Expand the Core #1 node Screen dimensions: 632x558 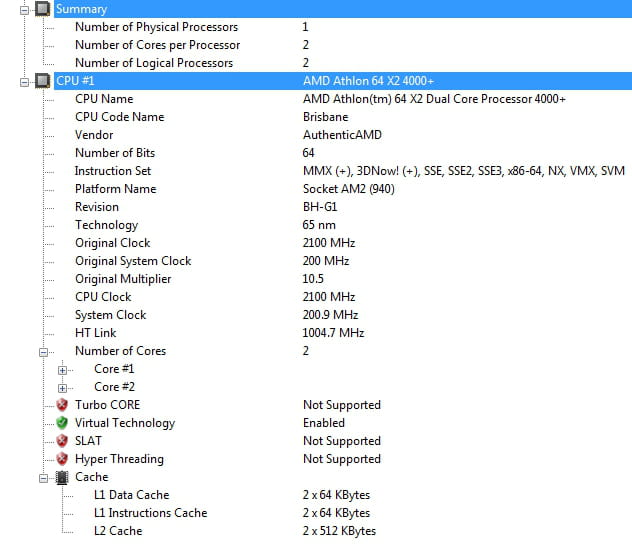[62, 370]
